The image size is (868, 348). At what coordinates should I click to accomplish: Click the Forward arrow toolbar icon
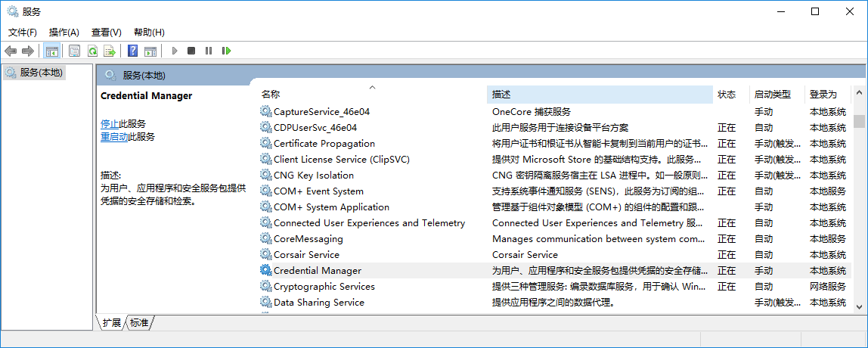coord(28,51)
